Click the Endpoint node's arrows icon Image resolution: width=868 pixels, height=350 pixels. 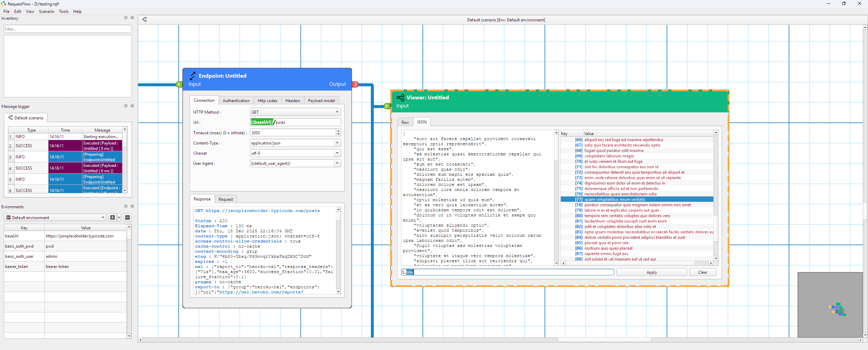[193, 76]
